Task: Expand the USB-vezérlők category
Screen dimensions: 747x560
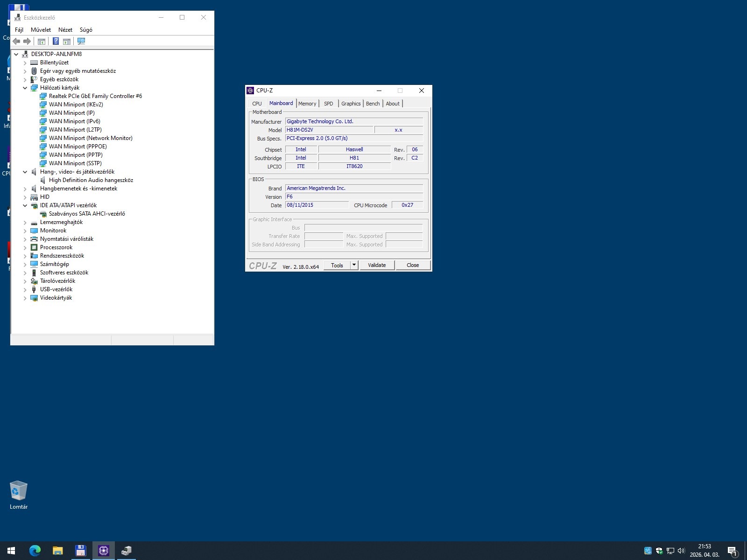Action: point(25,289)
